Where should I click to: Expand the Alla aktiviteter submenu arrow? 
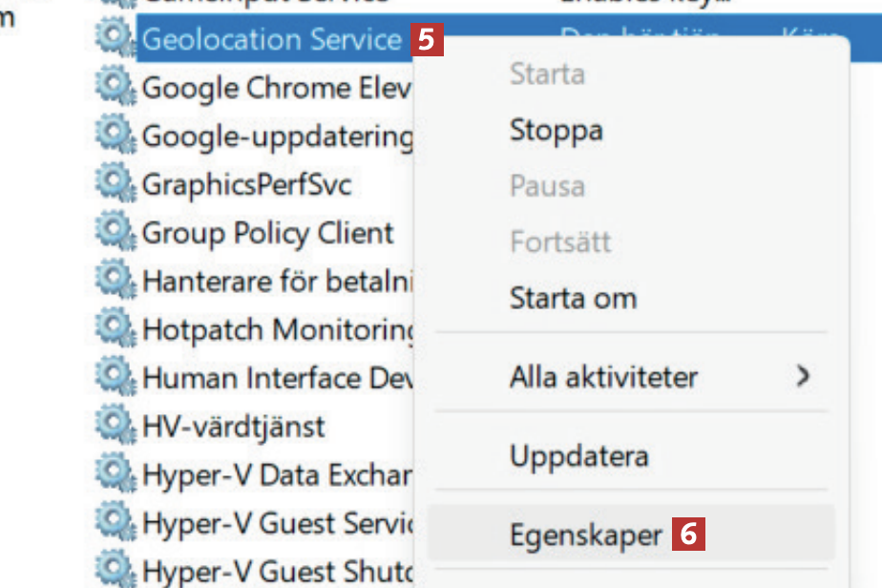click(803, 376)
